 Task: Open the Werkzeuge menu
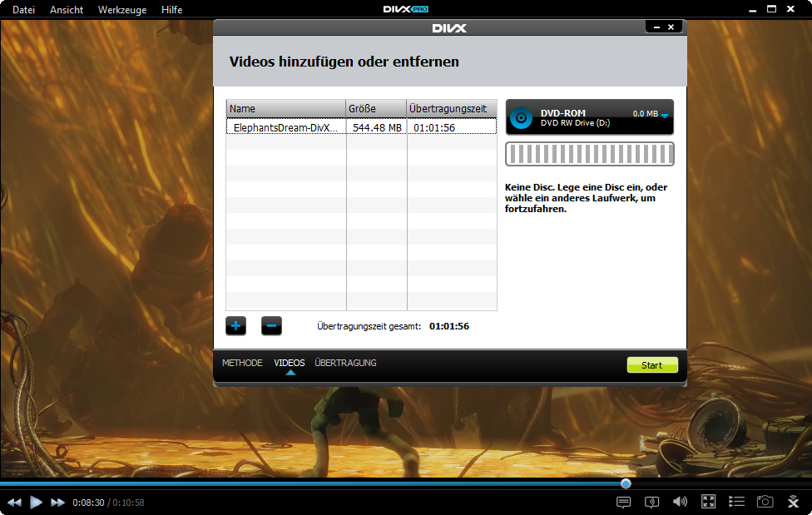[x=122, y=9]
